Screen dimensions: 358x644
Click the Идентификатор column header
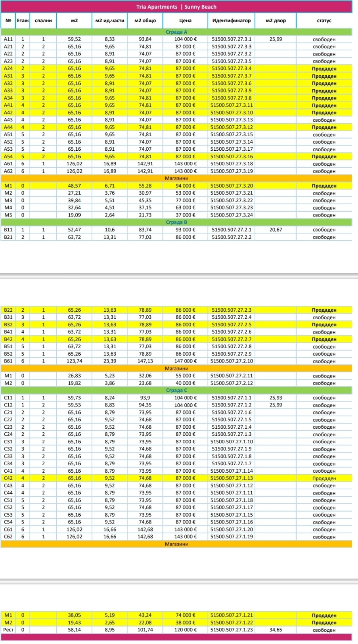[x=231, y=21]
